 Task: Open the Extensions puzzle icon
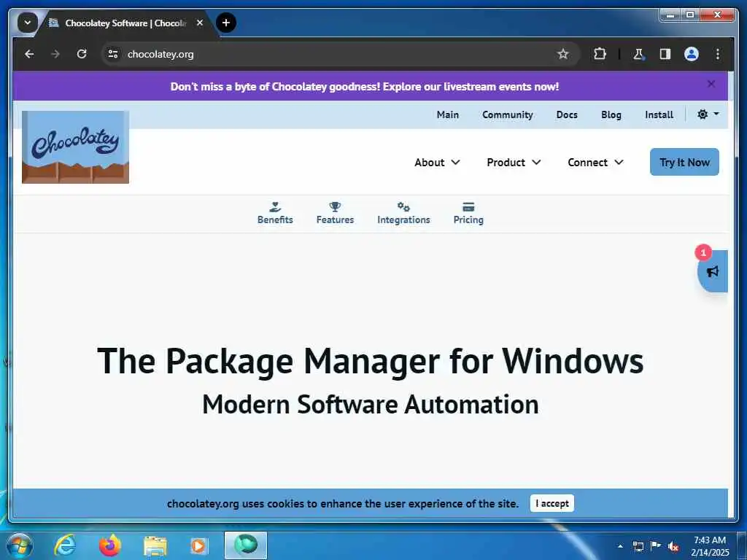pos(600,54)
